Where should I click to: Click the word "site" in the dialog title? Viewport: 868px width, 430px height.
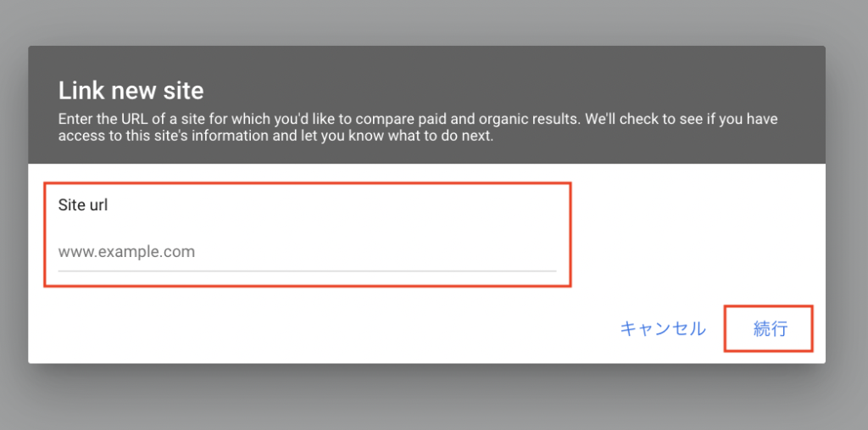(181, 90)
